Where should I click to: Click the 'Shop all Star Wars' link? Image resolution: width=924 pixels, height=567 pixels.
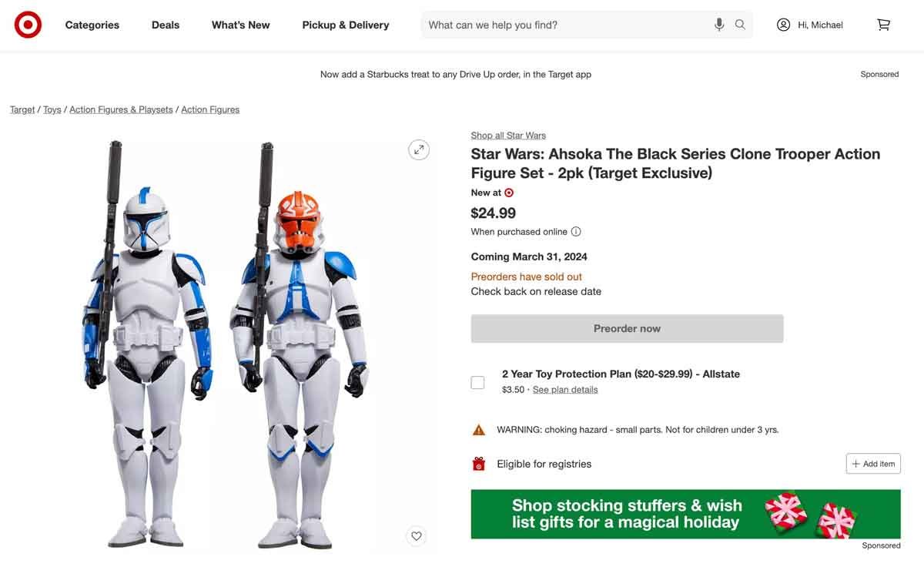507,134
